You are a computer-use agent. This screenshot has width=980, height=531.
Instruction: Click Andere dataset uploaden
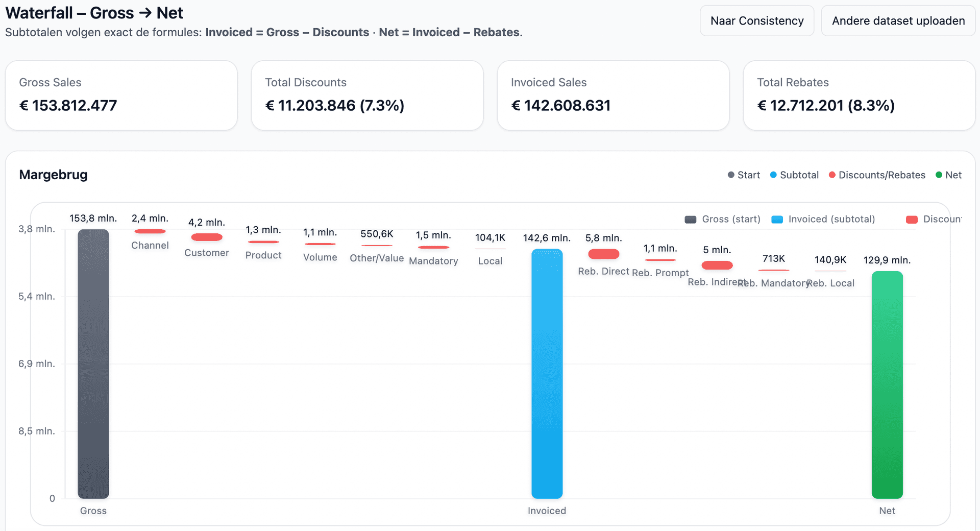pos(898,20)
